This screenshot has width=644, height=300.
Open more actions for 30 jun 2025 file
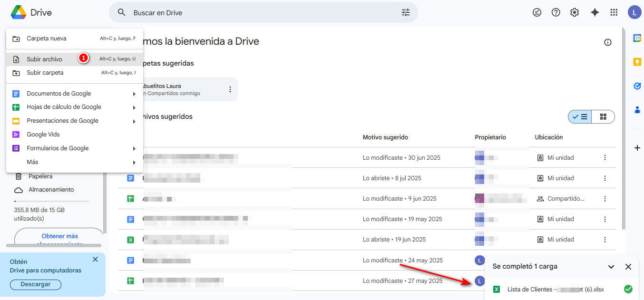(x=605, y=157)
